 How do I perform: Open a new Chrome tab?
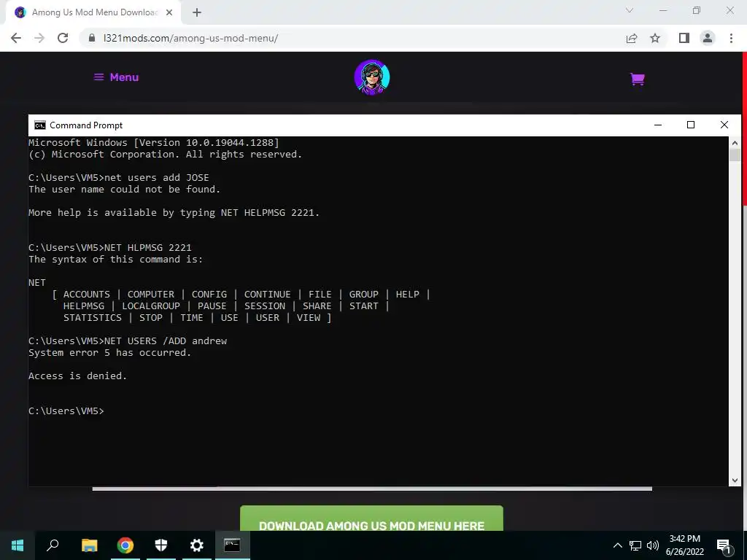point(197,12)
